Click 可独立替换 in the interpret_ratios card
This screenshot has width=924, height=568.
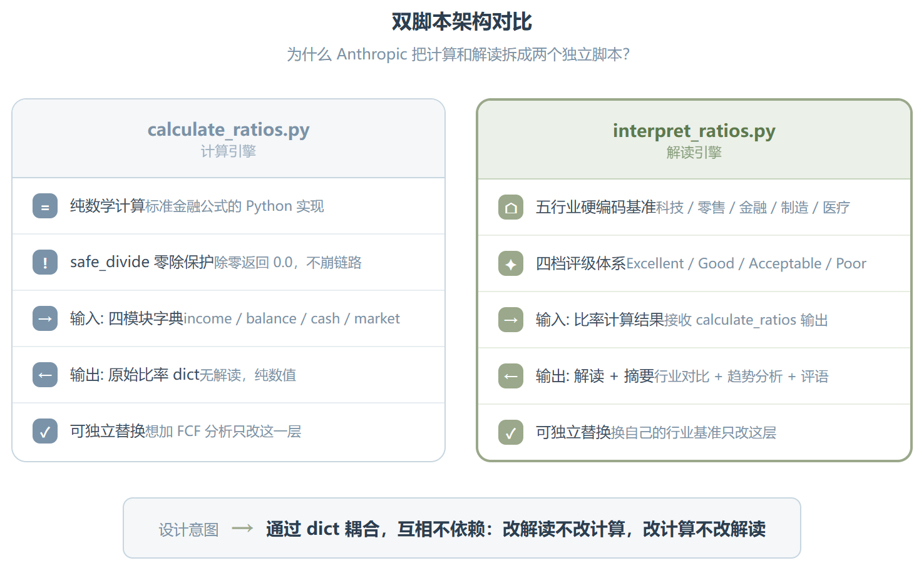click(573, 433)
